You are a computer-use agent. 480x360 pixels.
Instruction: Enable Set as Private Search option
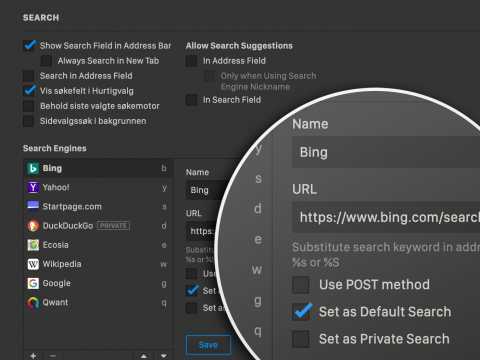tap(300, 339)
